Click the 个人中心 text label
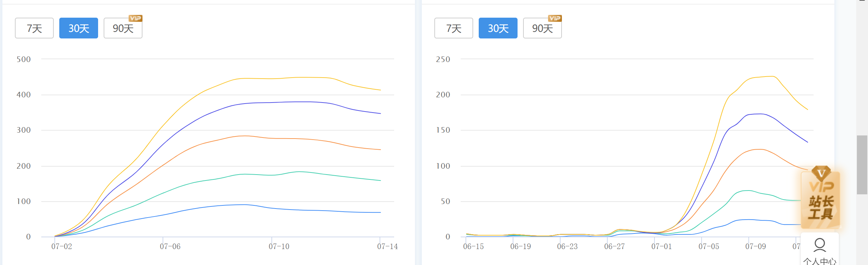Image resolution: width=868 pixels, height=265 pixels. 820,261
